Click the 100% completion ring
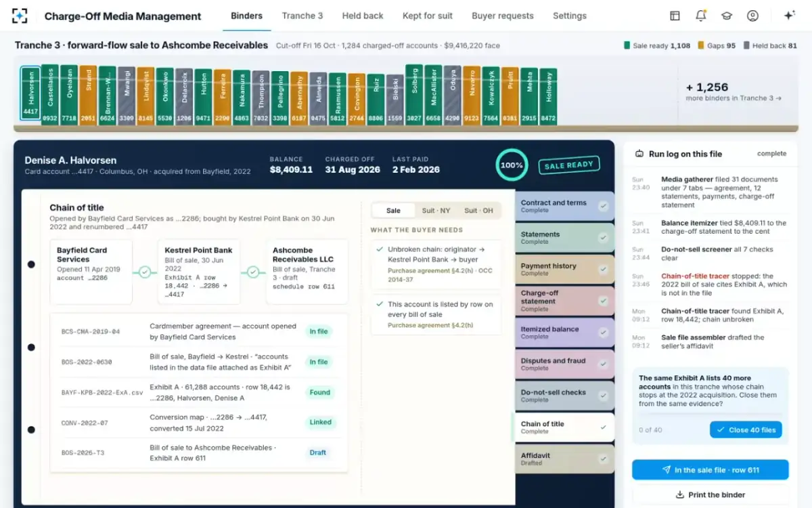This screenshot has height=508, width=812. coord(512,165)
